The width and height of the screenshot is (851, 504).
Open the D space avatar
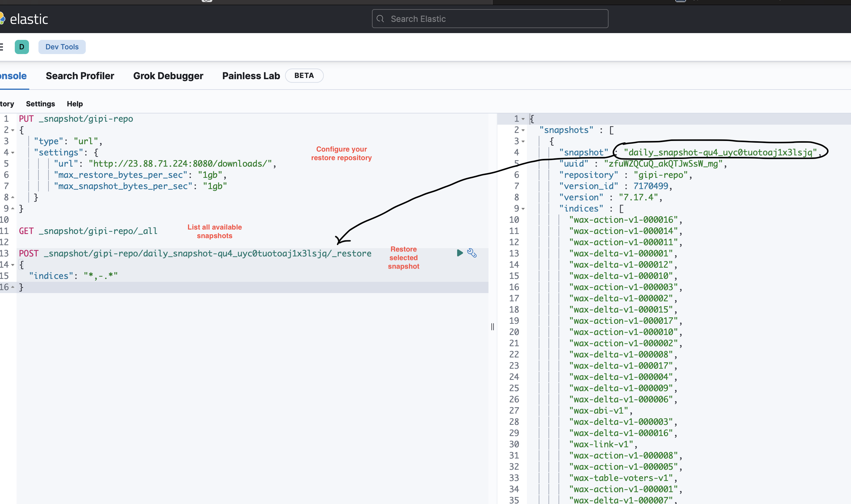22,47
